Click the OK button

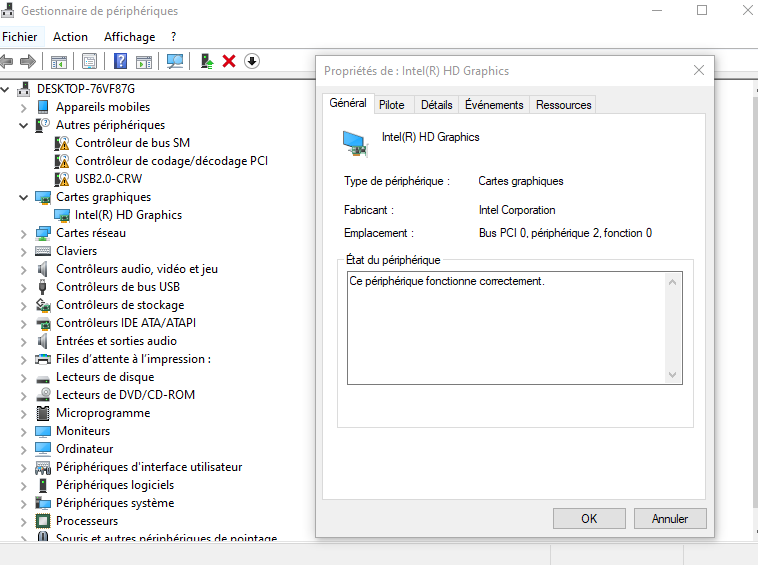click(x=589, y=519)
